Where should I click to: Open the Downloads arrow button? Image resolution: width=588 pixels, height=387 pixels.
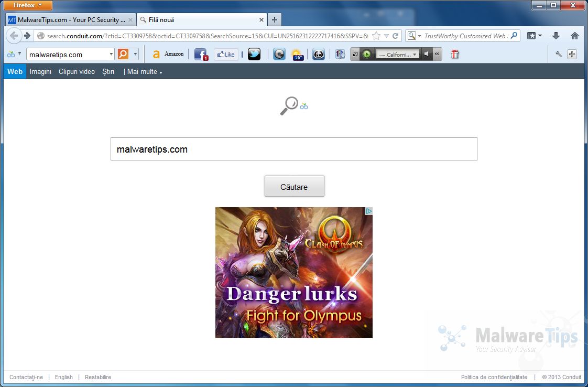tap(556, 36)
